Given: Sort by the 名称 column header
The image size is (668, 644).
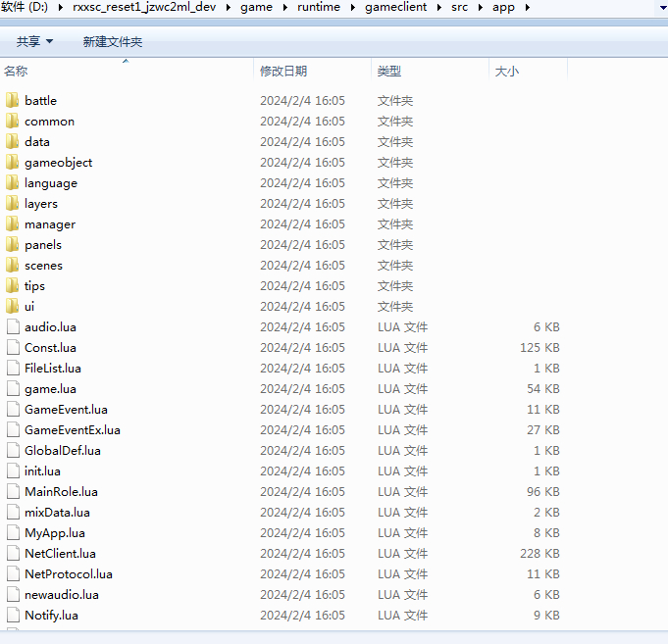Looking at the screenshot, I should click(x=17, y=72).
